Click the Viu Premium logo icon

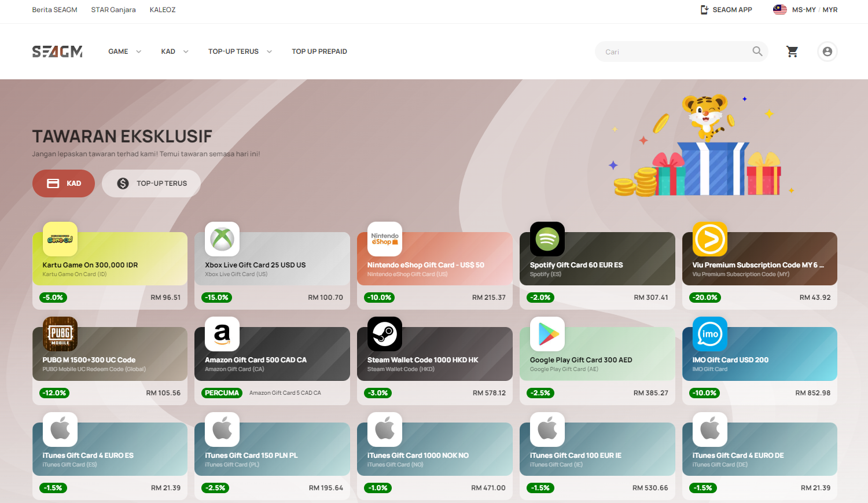[x=710, y=239]
